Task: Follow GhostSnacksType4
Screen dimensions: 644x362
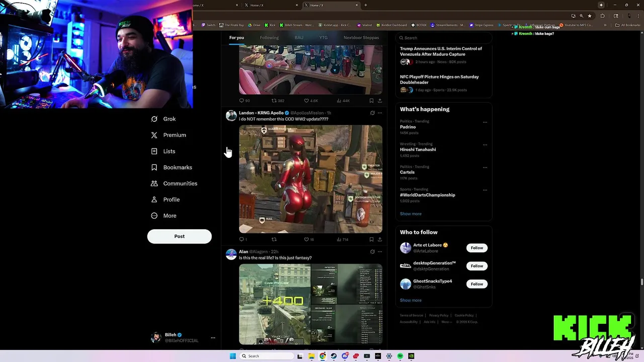Action: click(x=477, y=284)
